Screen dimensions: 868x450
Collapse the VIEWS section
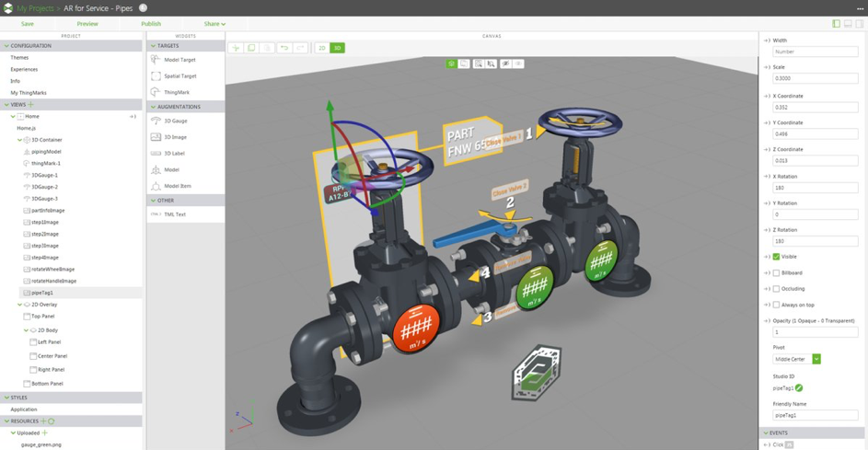coord(6,104)
